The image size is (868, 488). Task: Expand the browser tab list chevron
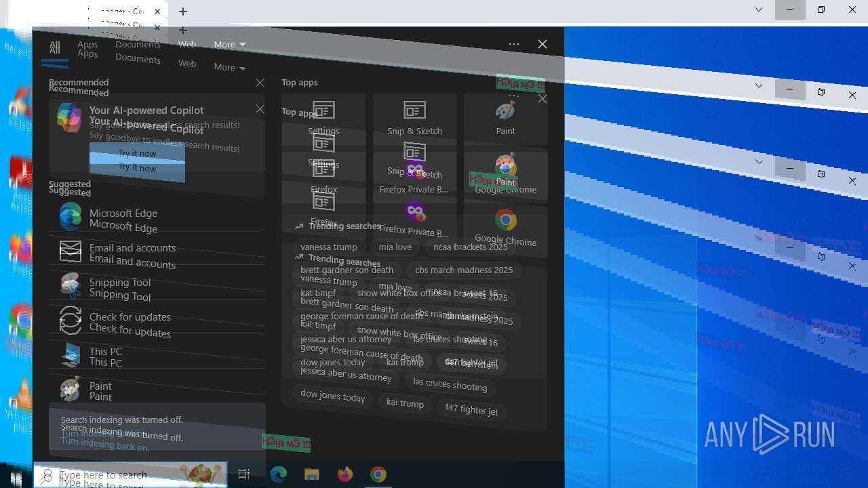[759, 9]
